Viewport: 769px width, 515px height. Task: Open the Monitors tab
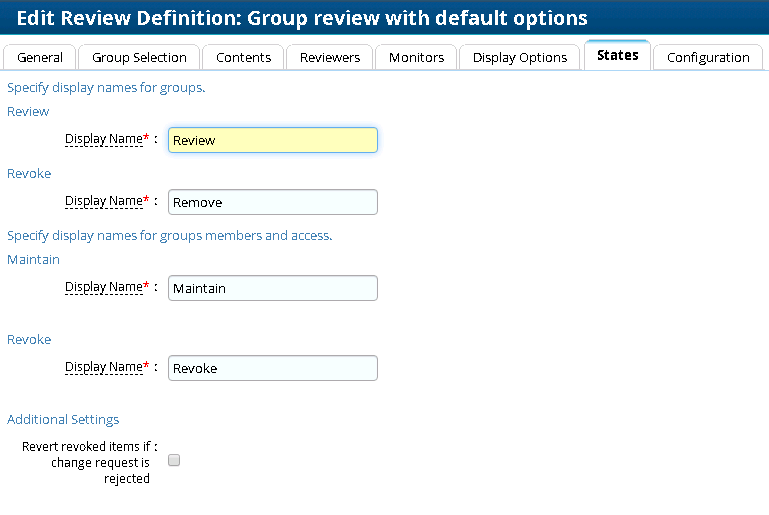point(416,58)
